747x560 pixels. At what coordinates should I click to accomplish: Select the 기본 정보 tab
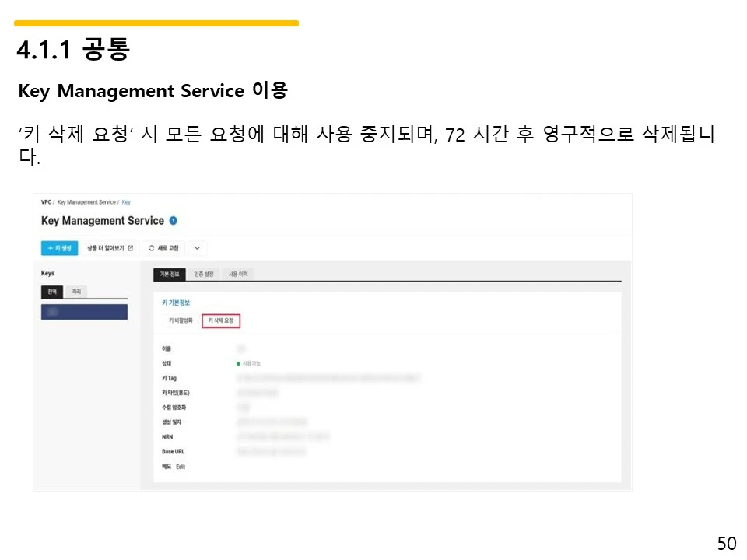[170, 273]
